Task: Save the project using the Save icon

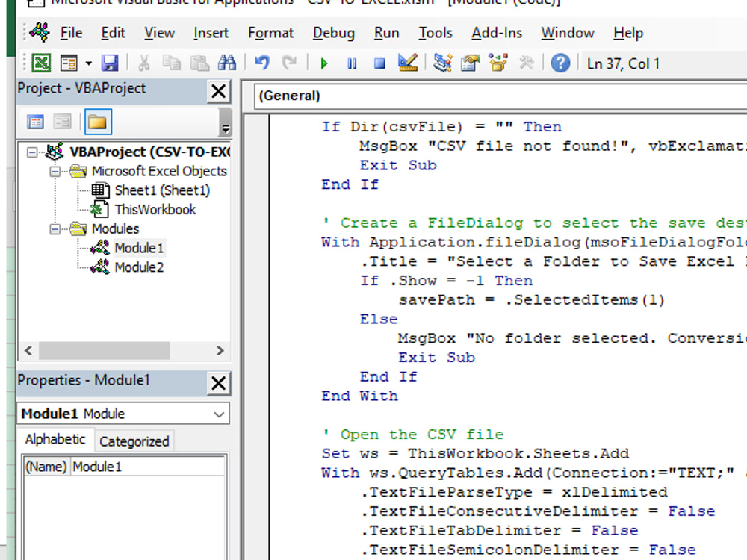Action: [110, 63]
